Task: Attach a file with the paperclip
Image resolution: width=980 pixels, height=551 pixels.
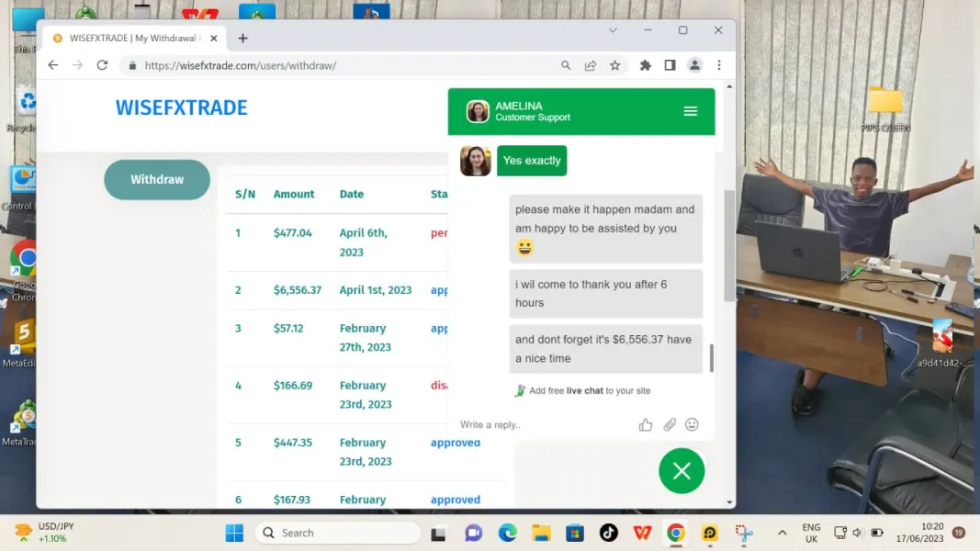Action: [670, 425]
